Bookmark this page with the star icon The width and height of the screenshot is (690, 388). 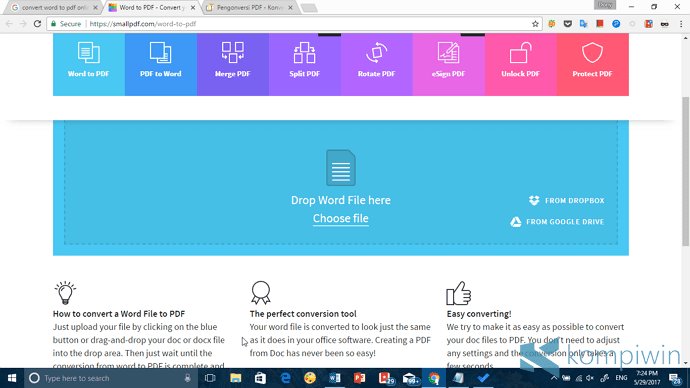click(535, 24)
